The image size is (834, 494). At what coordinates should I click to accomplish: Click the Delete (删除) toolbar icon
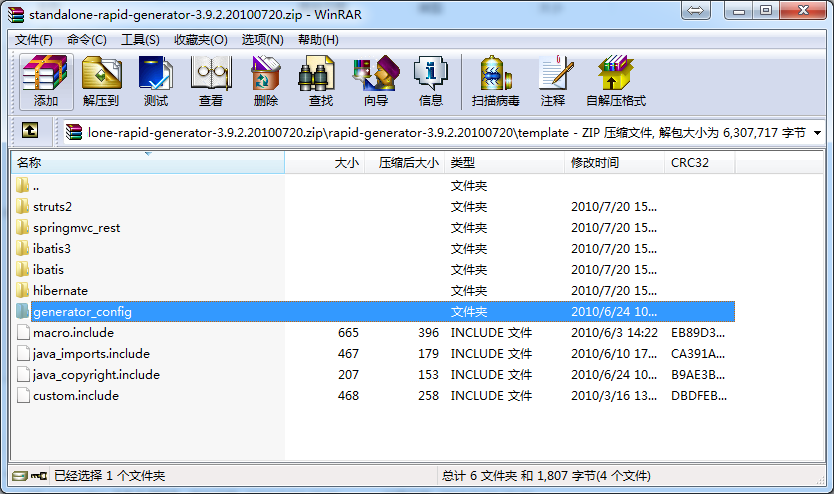tap(265, 81)
